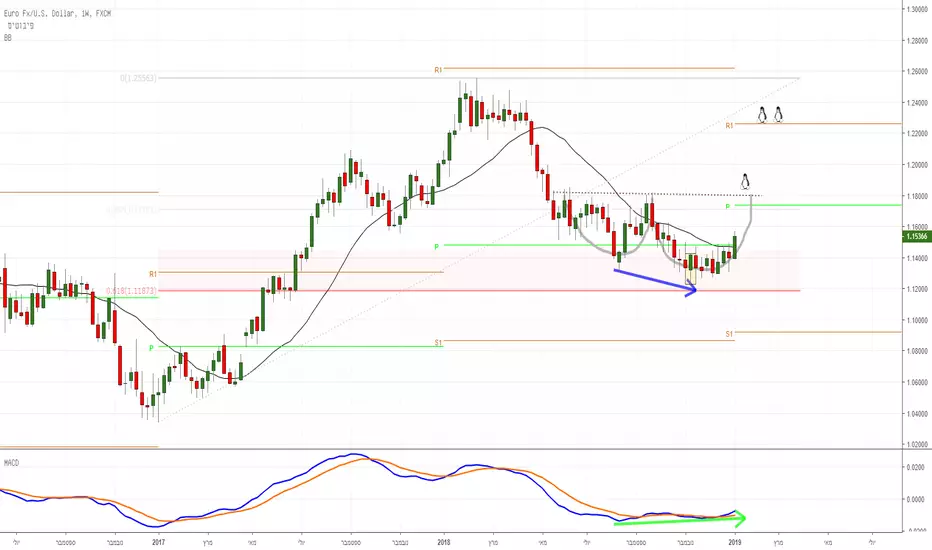Click the BB indicator legend label
The image size is (932, 550).
coord(7,37)
